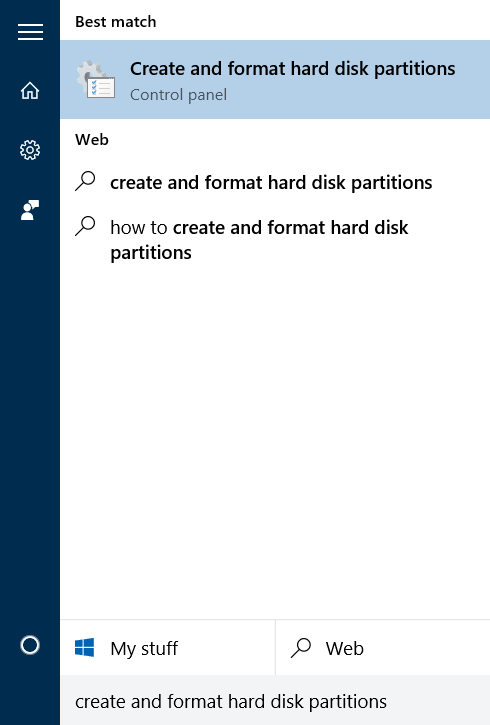Open the settings gear in sidebar
490x725 pixels.
pos(30,150)
